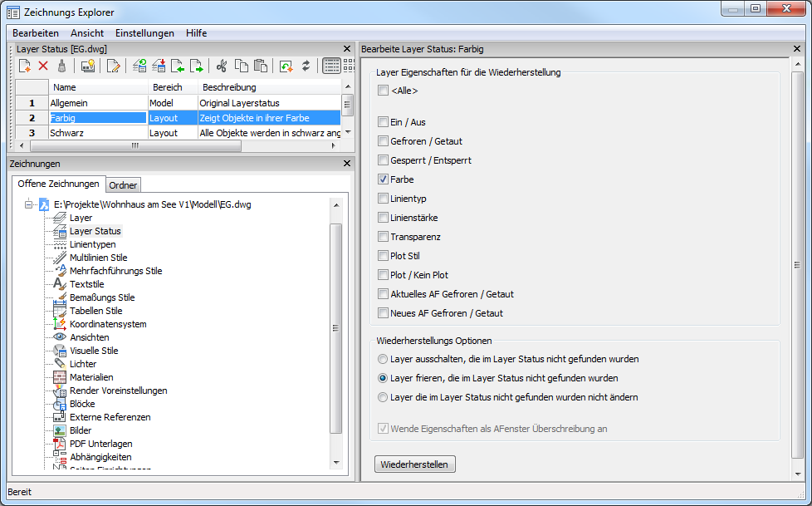Click the import layer status icon

pos(178,66)
